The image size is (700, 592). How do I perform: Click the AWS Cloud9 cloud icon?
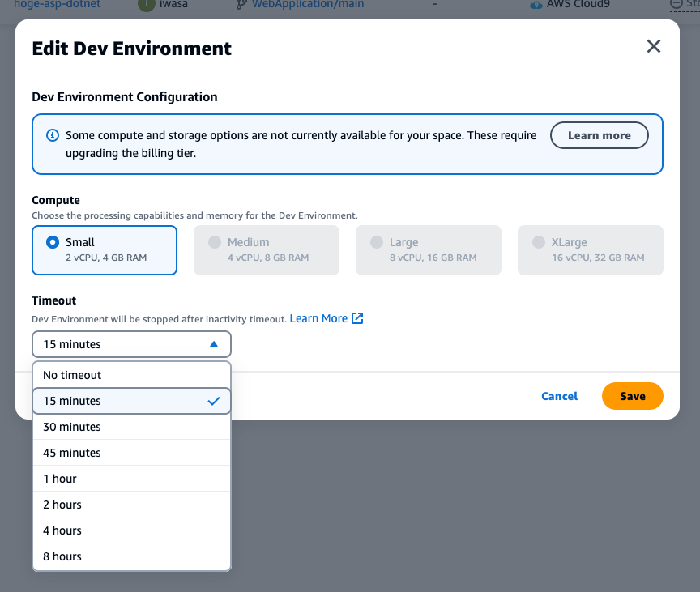(x=536, y=4)
